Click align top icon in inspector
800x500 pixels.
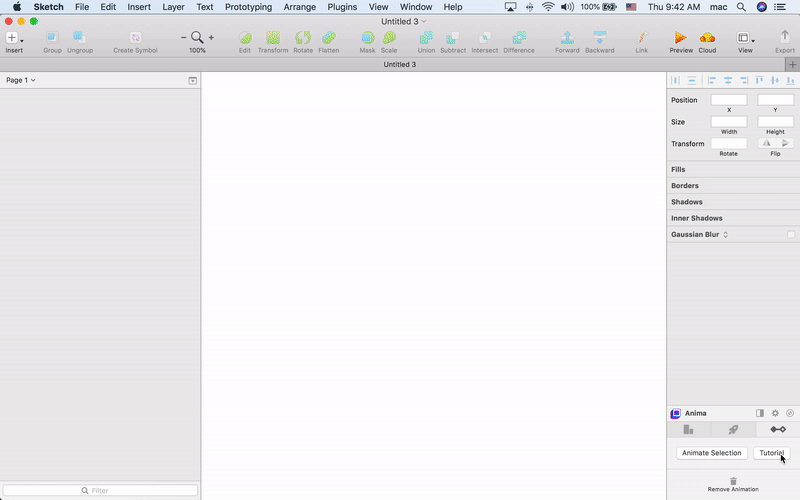coord(759,80)
